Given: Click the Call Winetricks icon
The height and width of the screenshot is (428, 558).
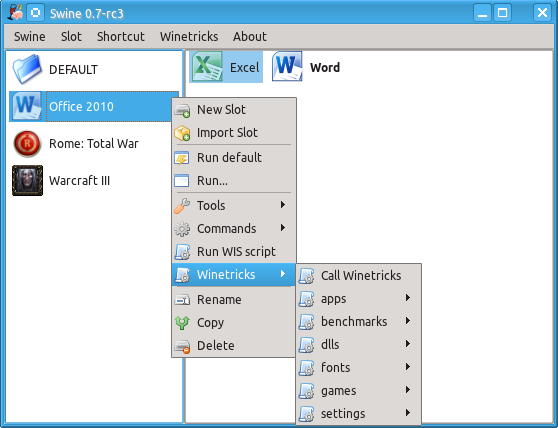Looking at the screenshot, I should click(306, 276).
